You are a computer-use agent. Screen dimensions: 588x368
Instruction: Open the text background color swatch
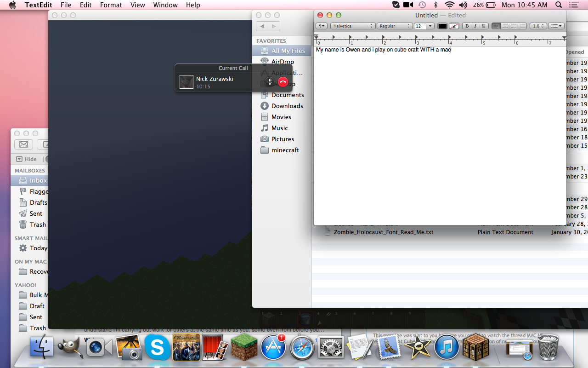[x=454, y=26]
